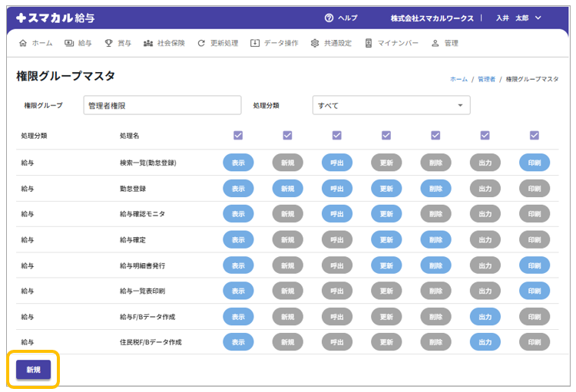The width and height of the screenshot is (576, 392).
Task: Toggle the 更新 column header checkbox
Action: point(386,135)
